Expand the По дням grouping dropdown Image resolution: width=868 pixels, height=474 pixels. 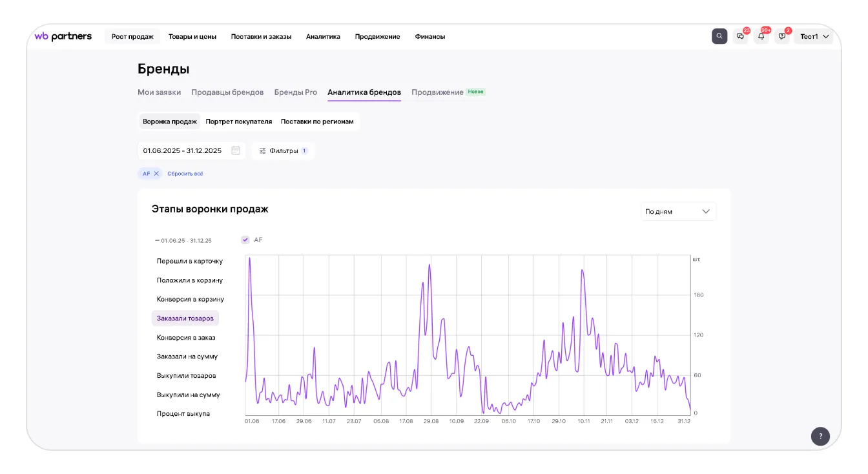(x=678, y=211)
